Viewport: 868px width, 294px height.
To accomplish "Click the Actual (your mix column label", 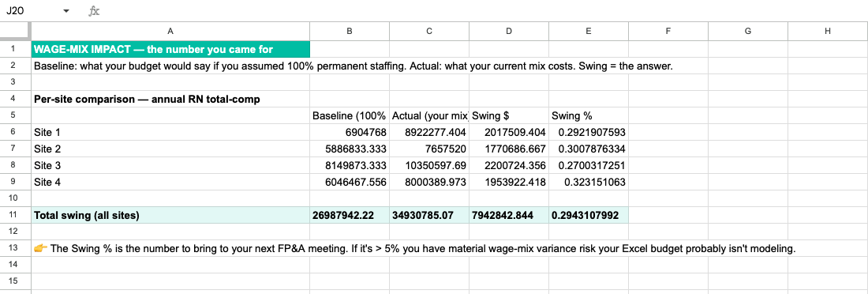I will click(429, 115).
